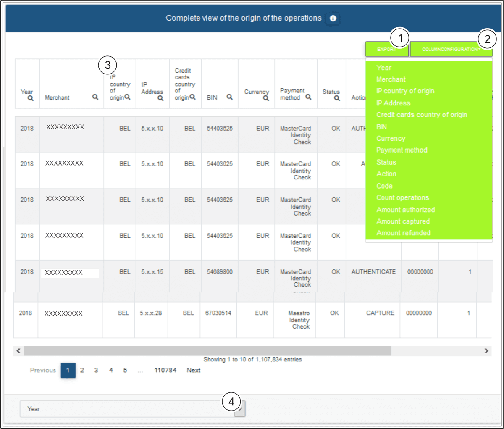Image resolution: width=504 pixels, height=429 pixels.
Task: Click the BIN column search icon
Action: (x=230, y=97)
